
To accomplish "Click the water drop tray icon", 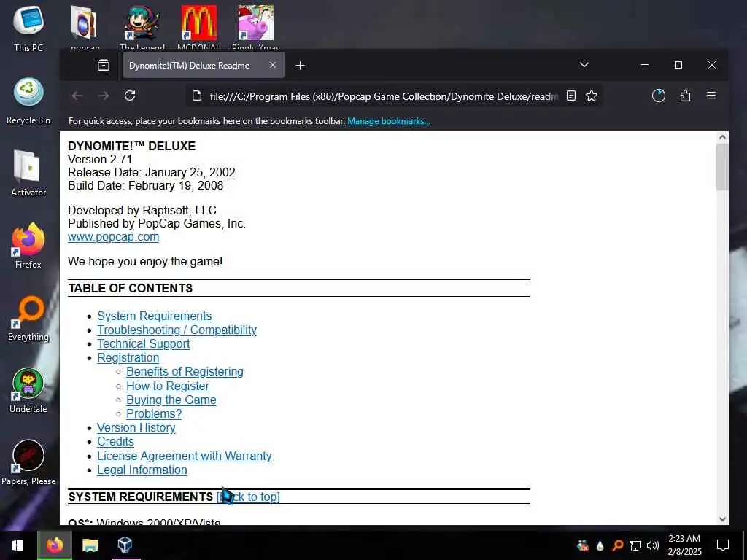I will (x=600, y=545).
